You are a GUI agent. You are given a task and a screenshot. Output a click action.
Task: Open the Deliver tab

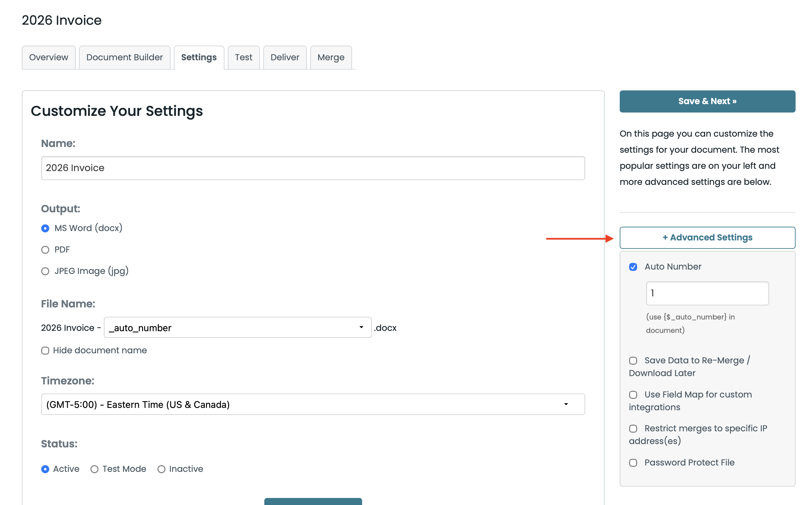pyautogui.click(x=285, y=57)
